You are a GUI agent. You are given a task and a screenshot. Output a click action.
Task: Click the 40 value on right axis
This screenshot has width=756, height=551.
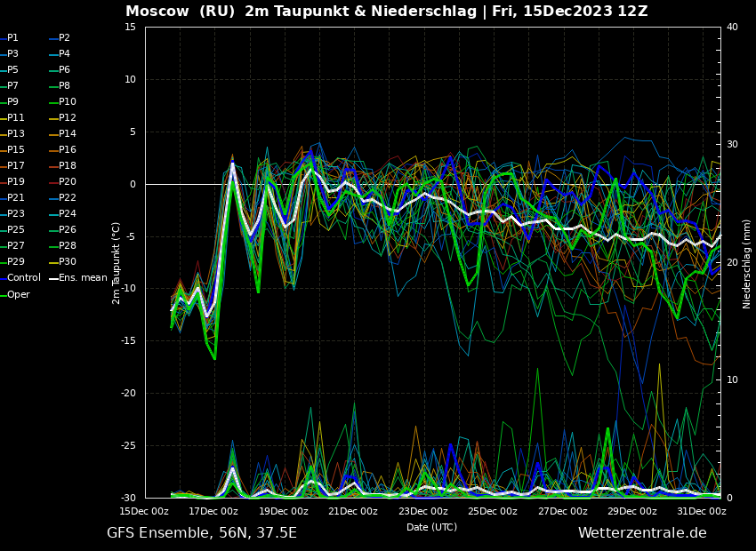(x=732, y=27)
